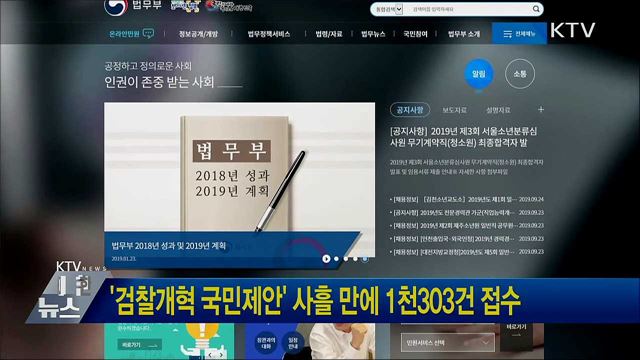The width and height of the screenshot is (640, 360).
Task: Open the 정보공개/개방 menu
Action: [x=198, y=34]
